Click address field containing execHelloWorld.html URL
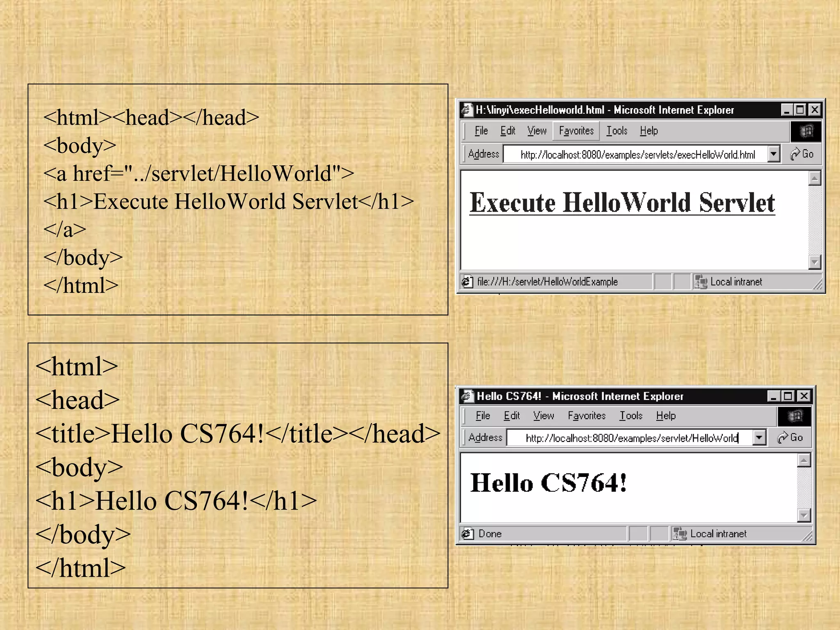This screenshot has width=840, height=630. [636, 154]
